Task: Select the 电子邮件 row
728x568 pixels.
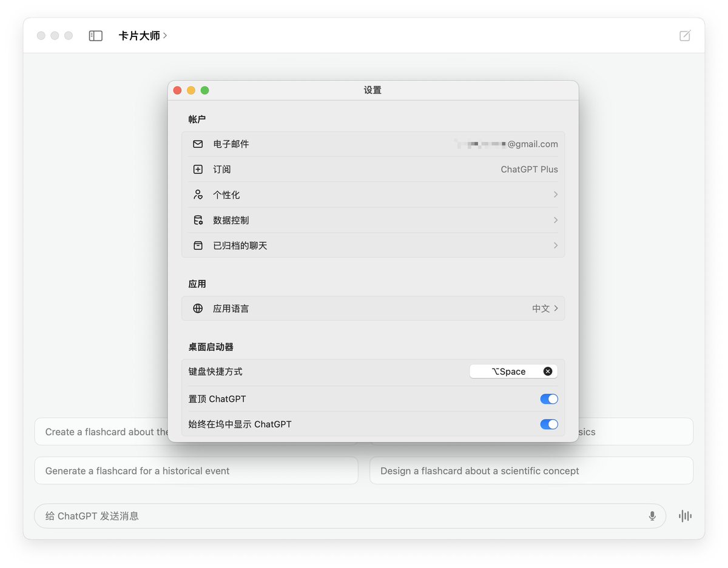Action: (373, 144)
